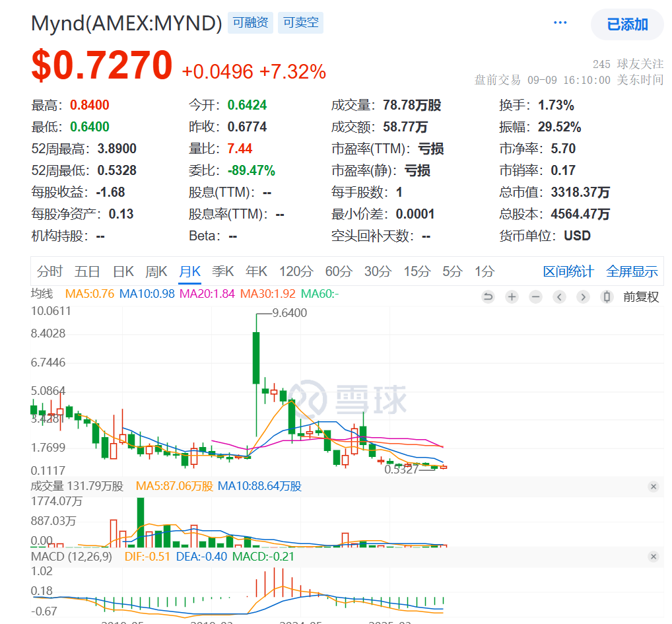
Task: Click the tall green candle below 9.6400
Action: [256, 358]
